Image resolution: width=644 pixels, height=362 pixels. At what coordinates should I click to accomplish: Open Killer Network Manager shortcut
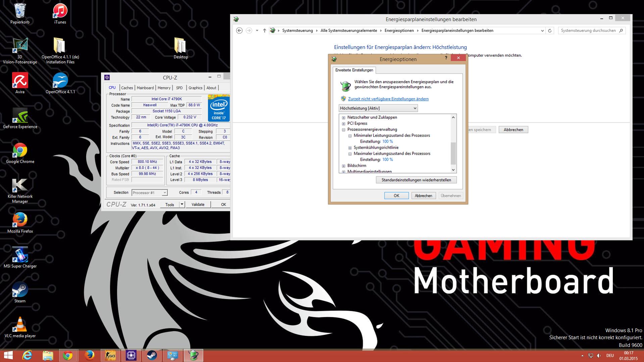tap(20, 190)
